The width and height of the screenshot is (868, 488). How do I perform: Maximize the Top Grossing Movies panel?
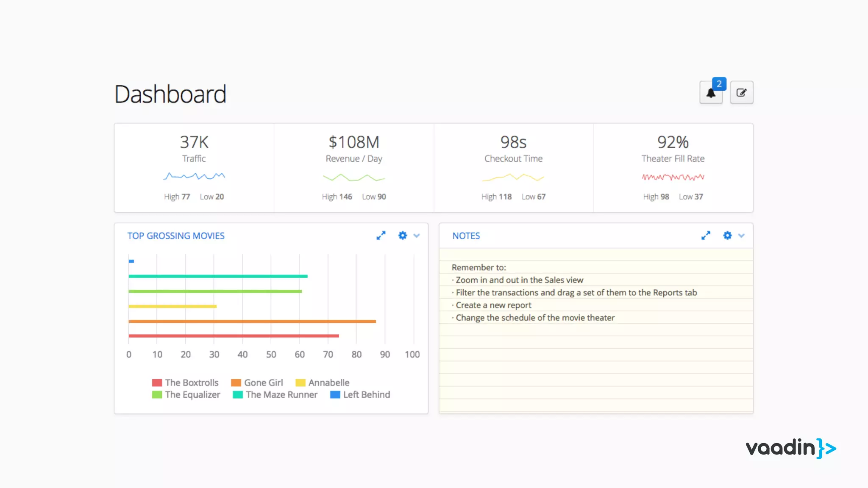click(381, 236)
